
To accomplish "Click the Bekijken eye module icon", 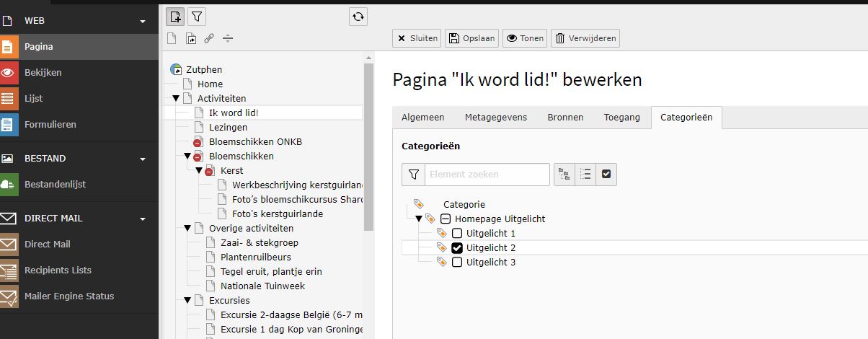I will pyautogui.click(x=8, y=72).
